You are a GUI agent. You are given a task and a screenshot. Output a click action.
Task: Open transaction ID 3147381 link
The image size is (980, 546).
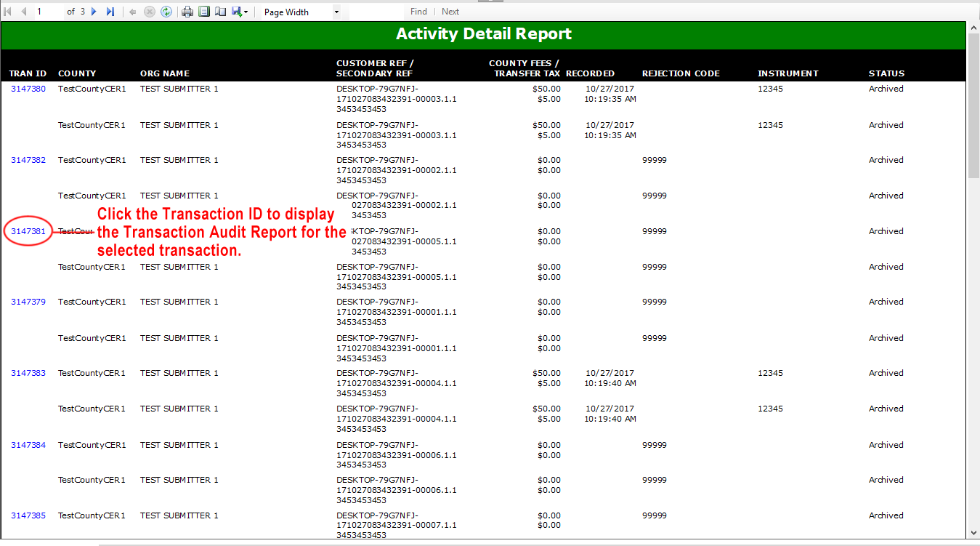click(x=28, y=231)
